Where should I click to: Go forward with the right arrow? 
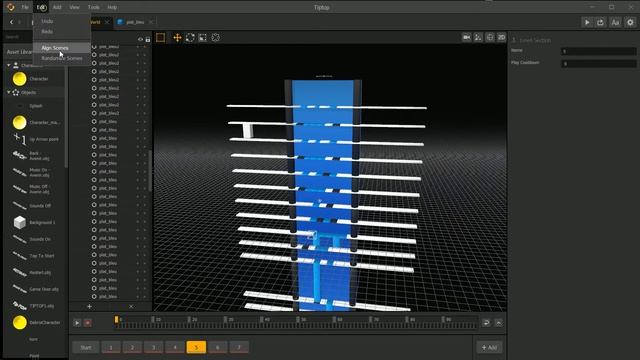(x=19, y=22)
